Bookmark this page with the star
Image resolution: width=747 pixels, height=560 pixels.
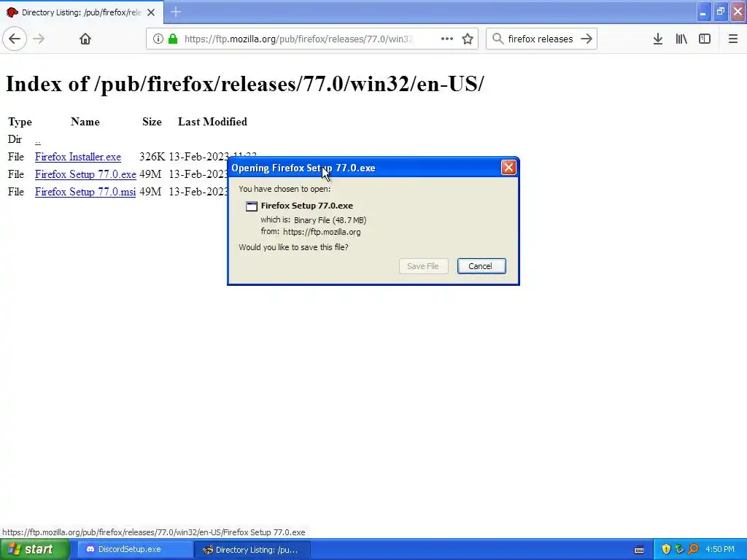(468, 39)
